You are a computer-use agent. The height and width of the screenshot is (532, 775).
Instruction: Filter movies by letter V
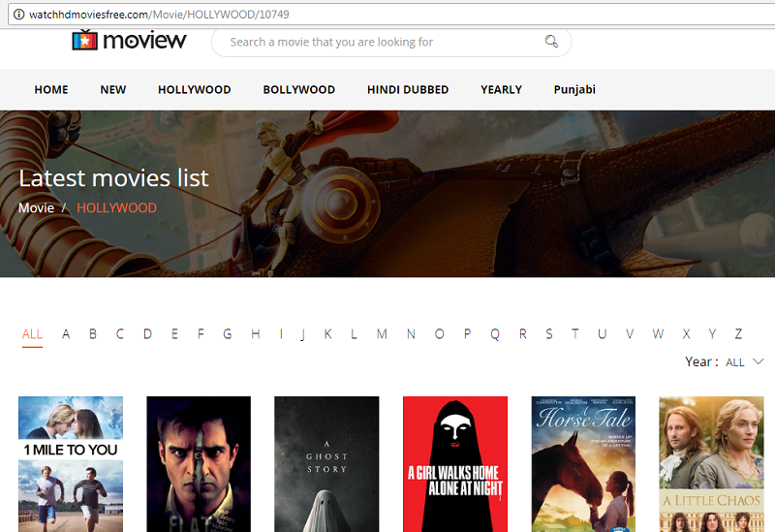tap(629, 334)
